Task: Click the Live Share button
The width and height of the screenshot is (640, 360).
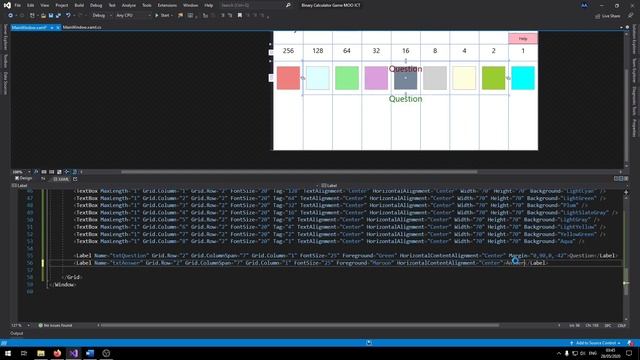Action: pos(608,16)
